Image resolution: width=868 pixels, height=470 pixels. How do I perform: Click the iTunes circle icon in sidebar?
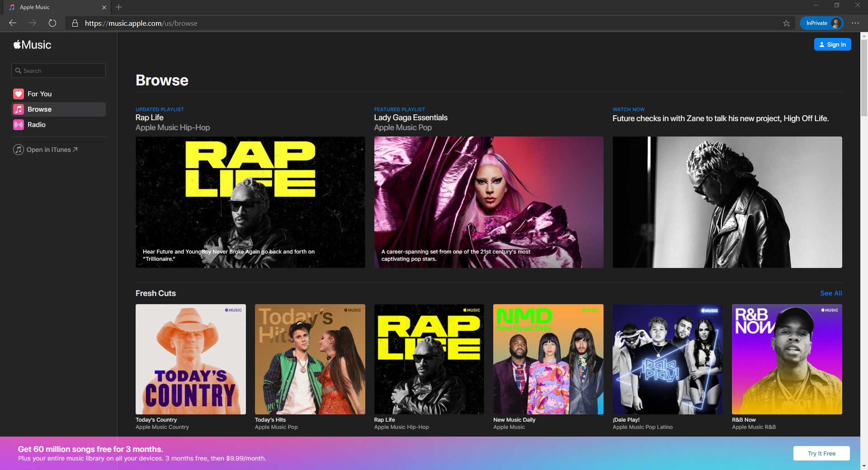click(19, 150)
